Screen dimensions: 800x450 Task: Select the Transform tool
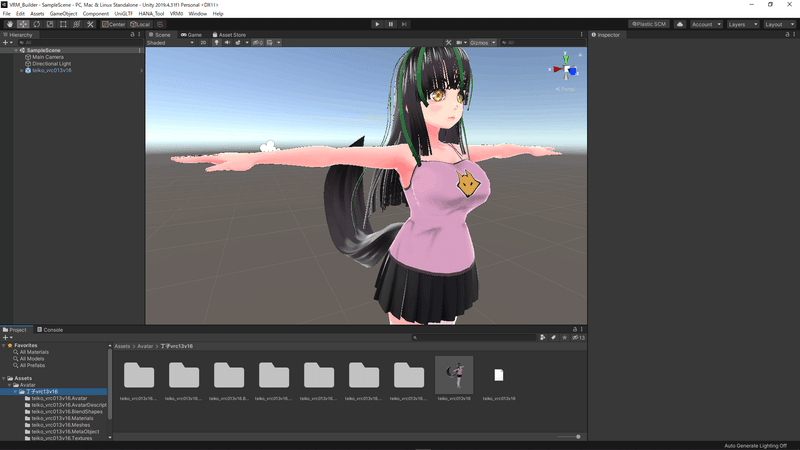pos(77,24)
